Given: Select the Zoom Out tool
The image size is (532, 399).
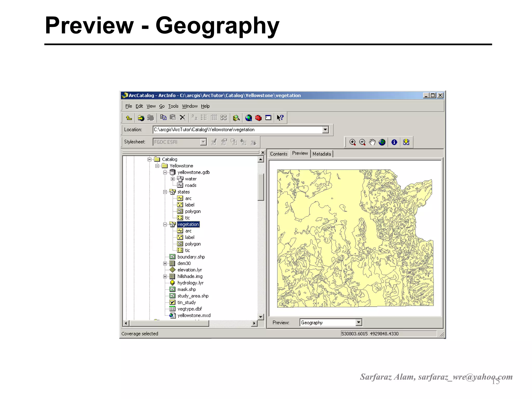Looking at the screenshot, I should tap(362, 142).
